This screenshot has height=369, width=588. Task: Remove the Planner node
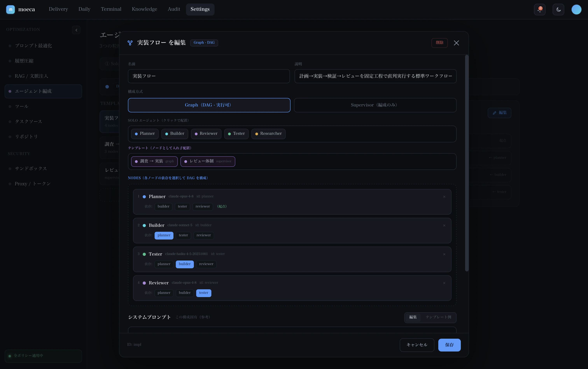click(444, 197)
